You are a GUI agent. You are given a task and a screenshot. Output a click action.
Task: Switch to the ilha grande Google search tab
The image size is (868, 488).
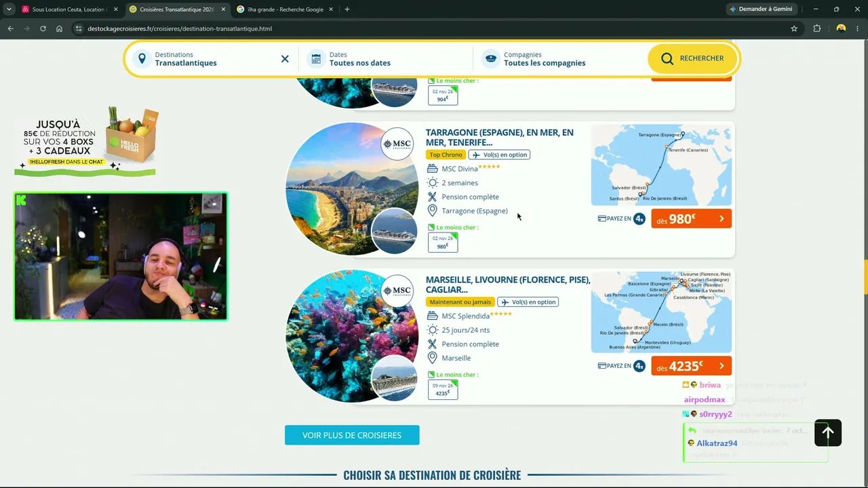tap(285, 9)
